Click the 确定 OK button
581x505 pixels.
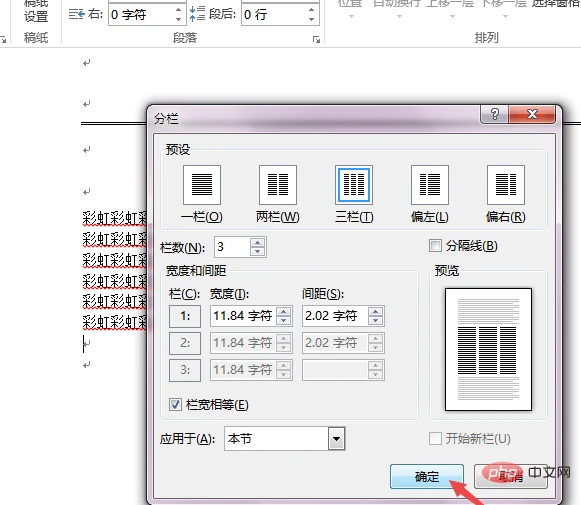pyautogui.click(x=427, y=476)
